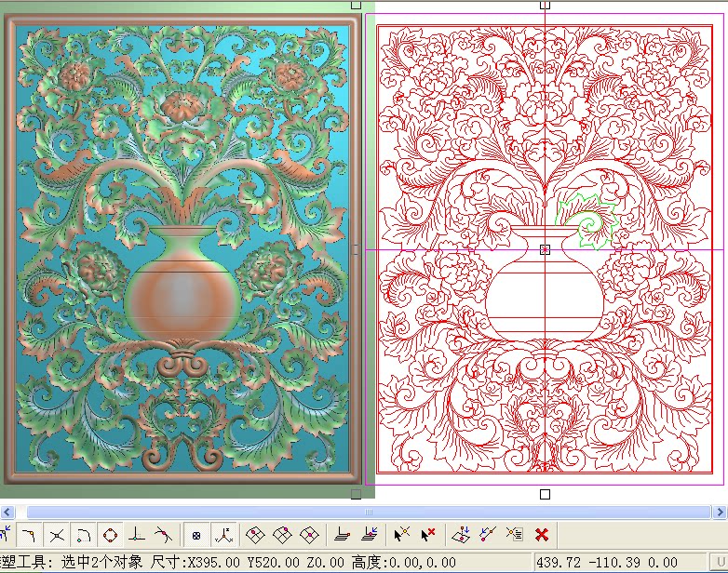Toggle the crossed-circle center snap button

click(196, 535)
